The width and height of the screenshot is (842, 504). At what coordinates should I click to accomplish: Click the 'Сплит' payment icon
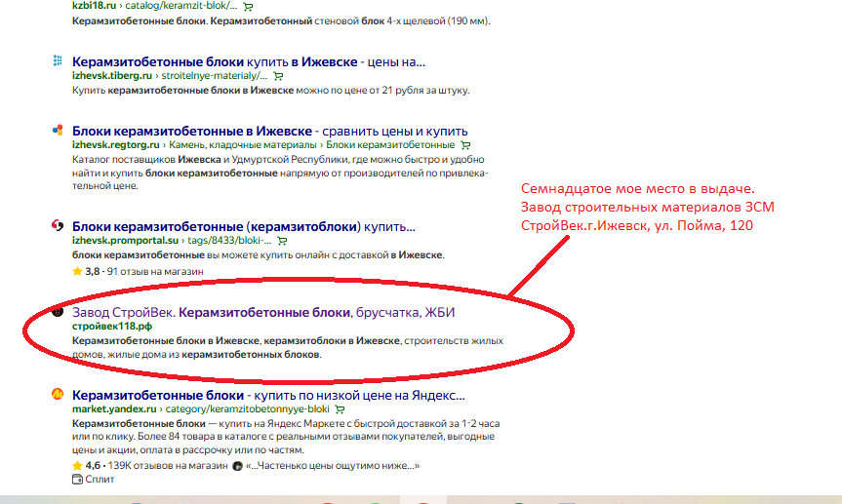(x=77, y=480)
